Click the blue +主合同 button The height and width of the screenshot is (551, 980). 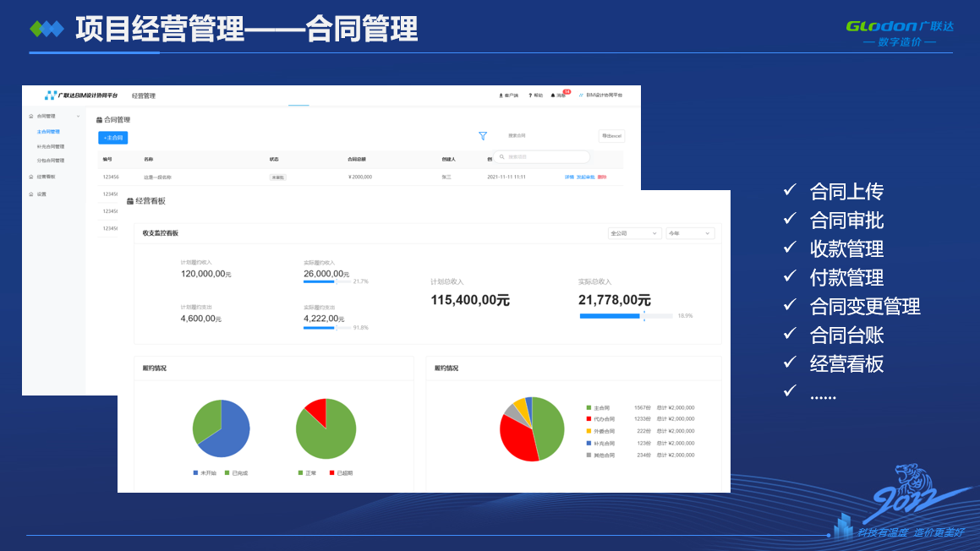112,137
